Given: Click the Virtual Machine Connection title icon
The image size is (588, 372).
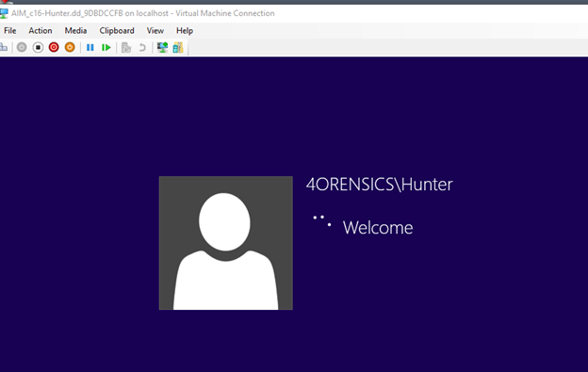Looking at the screenshot, I should [x=4, y=13].
